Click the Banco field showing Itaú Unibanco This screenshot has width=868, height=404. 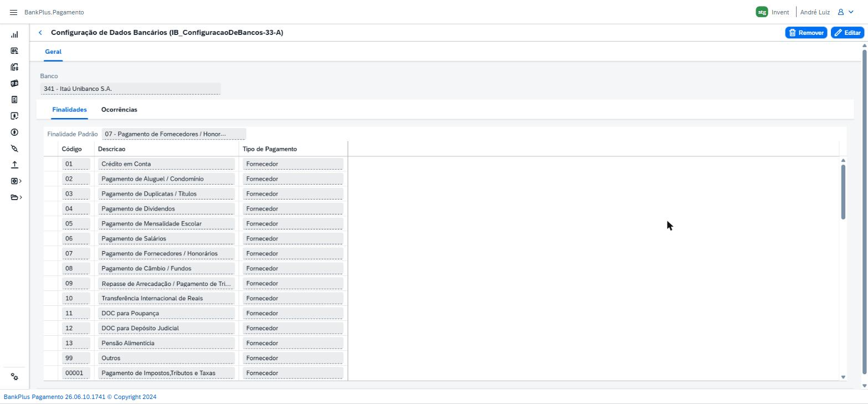pyautogui.click(x=131, y=89)
